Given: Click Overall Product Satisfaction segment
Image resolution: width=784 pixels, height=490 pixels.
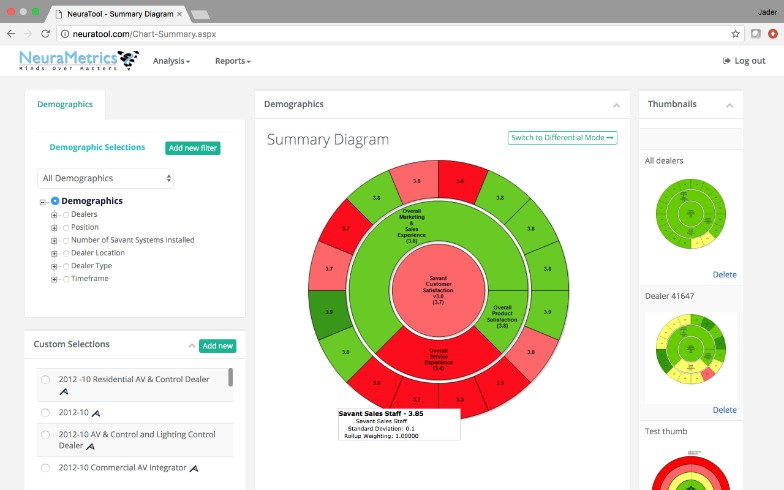Looking at the screenshot, I should click(x=502, y=317).
